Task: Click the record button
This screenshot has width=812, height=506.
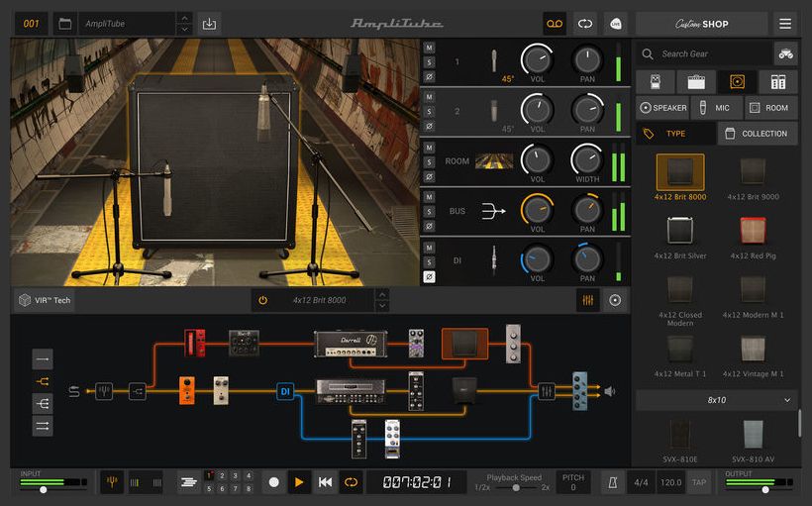Action: point(274,482)
